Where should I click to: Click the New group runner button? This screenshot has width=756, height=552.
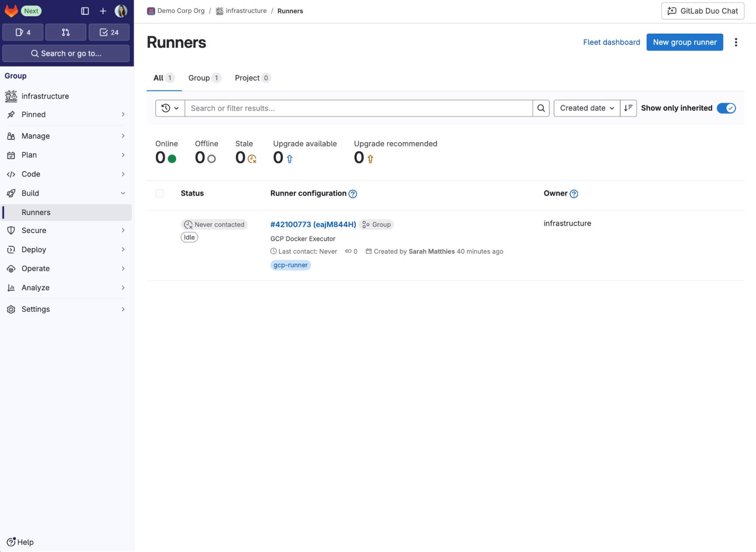tap(685, 42)
